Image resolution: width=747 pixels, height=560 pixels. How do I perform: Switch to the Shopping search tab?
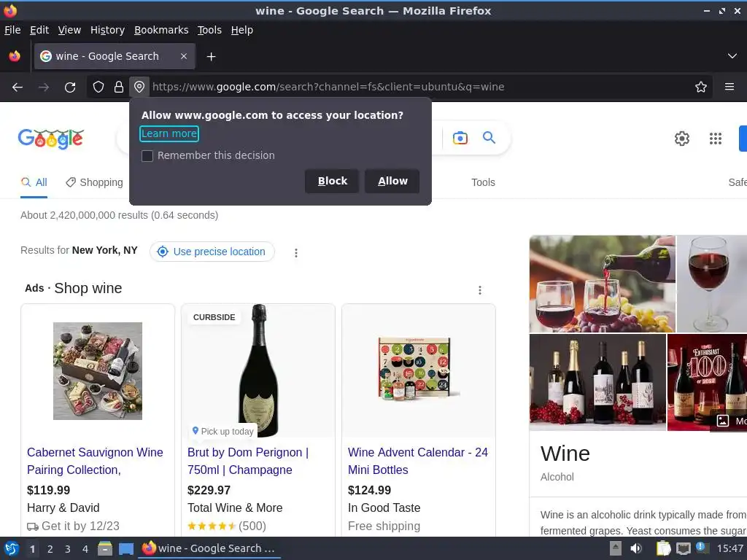point(94,182)
